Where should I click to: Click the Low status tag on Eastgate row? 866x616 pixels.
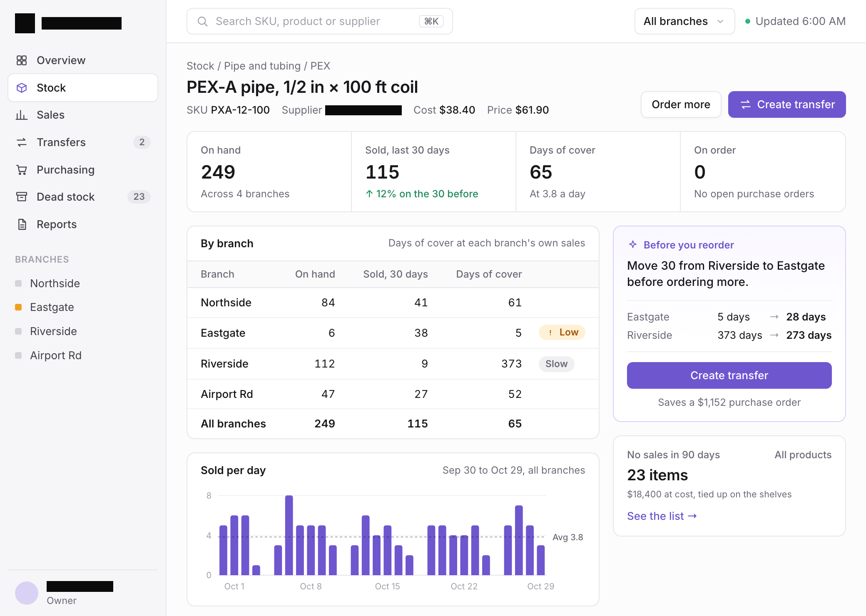[562, 332]
